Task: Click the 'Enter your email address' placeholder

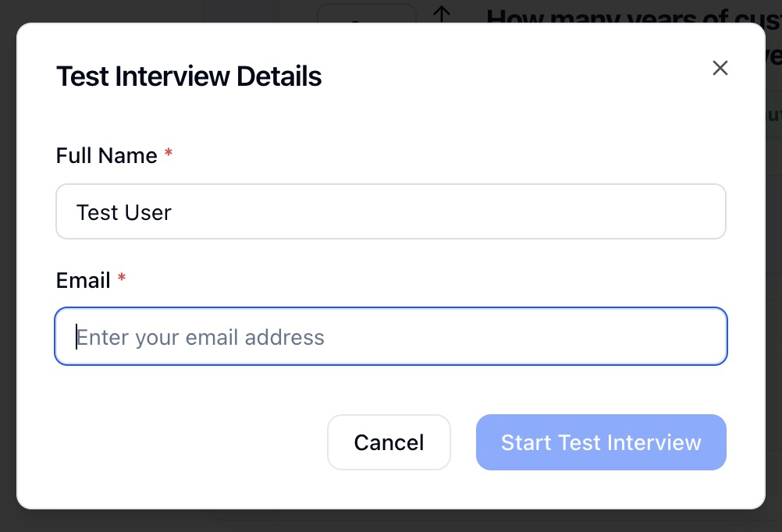Action: point(200,337)
